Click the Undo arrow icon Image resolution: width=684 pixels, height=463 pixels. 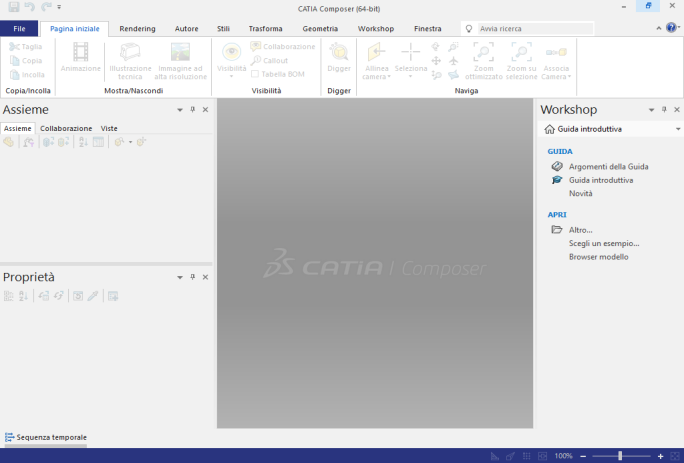[30, 7]
